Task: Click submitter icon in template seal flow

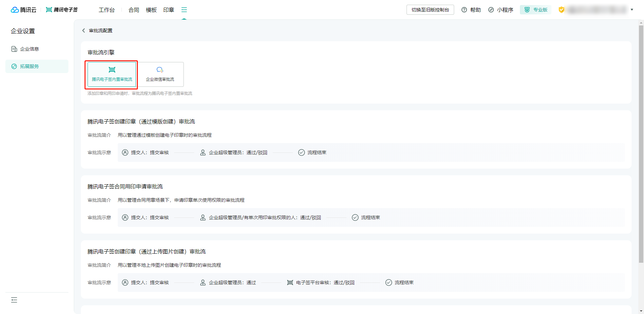Action: (125, 152)
